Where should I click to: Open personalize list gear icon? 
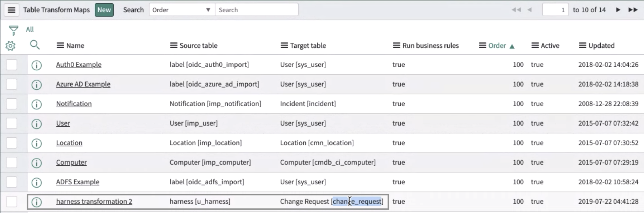point(10,46)
